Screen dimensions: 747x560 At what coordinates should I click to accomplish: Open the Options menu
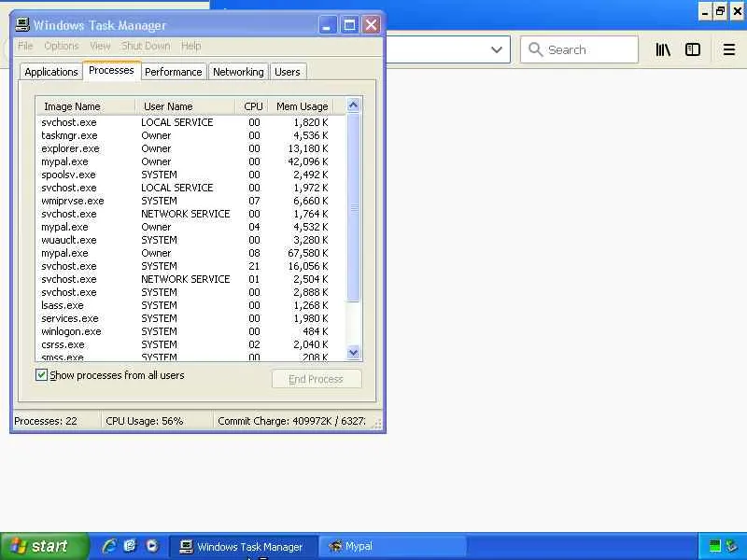[62, 46]
